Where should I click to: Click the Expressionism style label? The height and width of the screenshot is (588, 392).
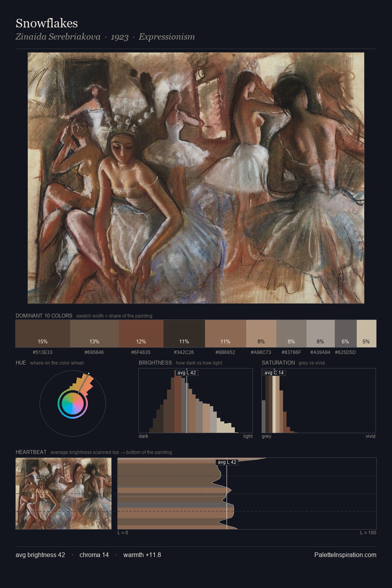(167, 37)
